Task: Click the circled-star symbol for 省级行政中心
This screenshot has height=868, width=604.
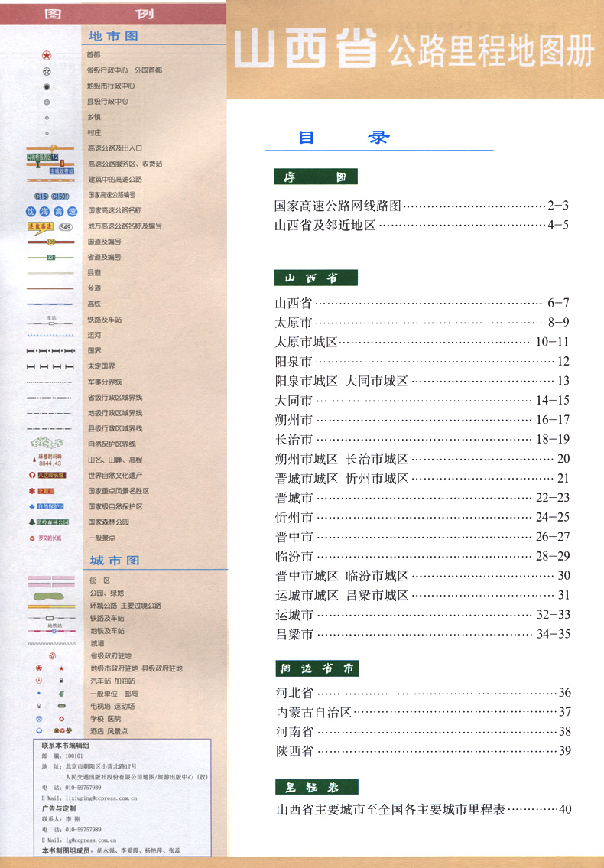Action: pos(47,71)
